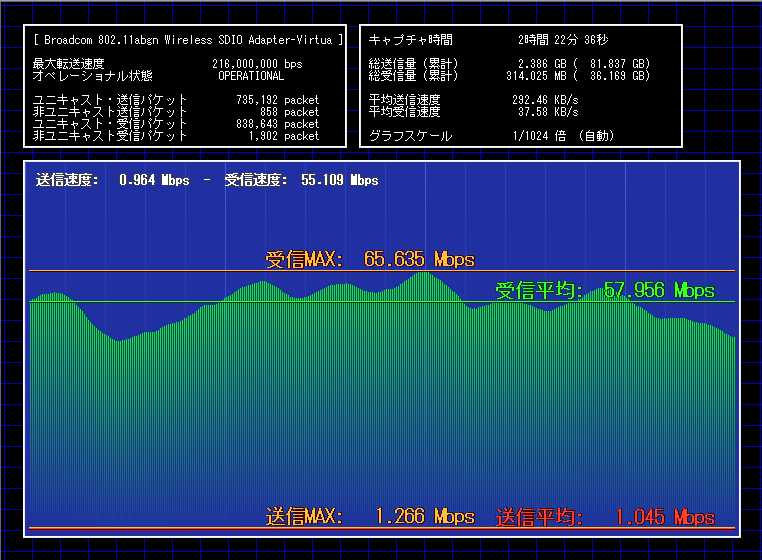Select the オペレーショナル状態 label

[92, 76]
